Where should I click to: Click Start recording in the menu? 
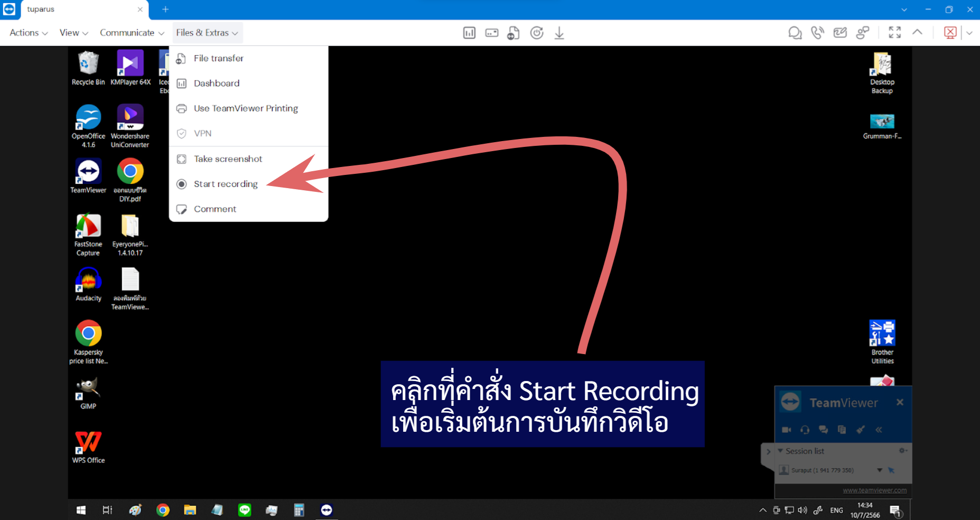pos(225,184)
